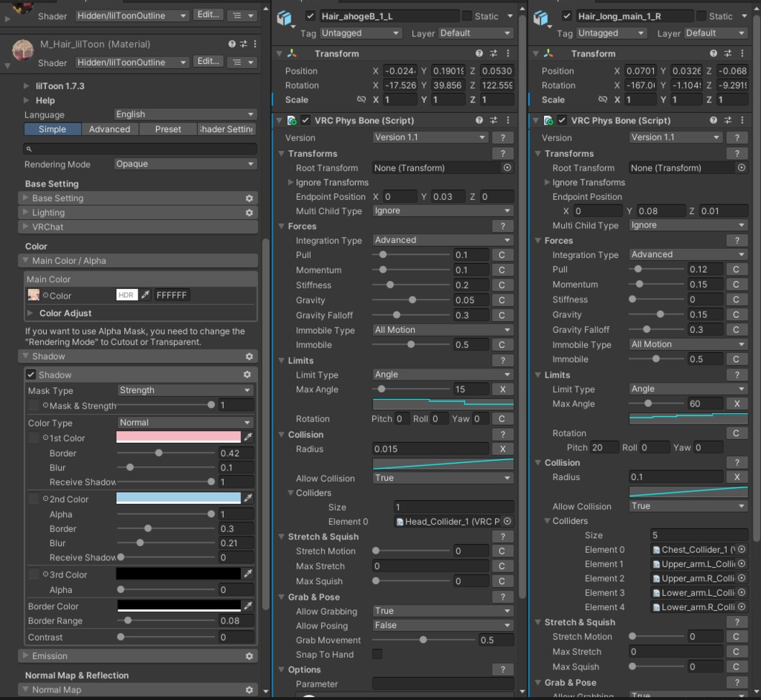
Task: Click the Edit... button next to the Shader
Action: tap(208, 62)
